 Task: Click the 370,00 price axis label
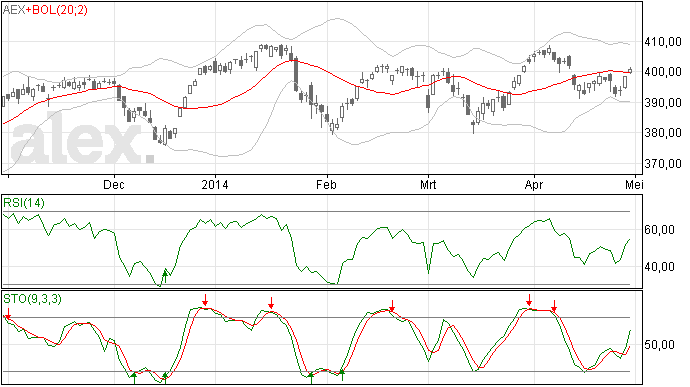coord(663,164)
